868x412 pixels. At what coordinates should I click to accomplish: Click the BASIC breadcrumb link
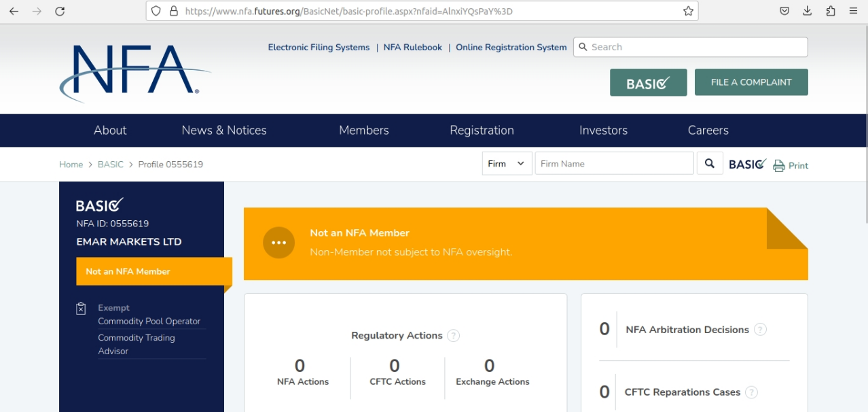click(x=110, y=165)
